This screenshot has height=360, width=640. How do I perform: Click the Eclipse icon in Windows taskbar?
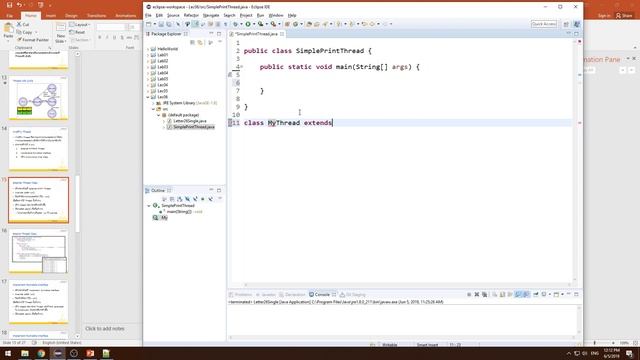click(x=58, y=353)
